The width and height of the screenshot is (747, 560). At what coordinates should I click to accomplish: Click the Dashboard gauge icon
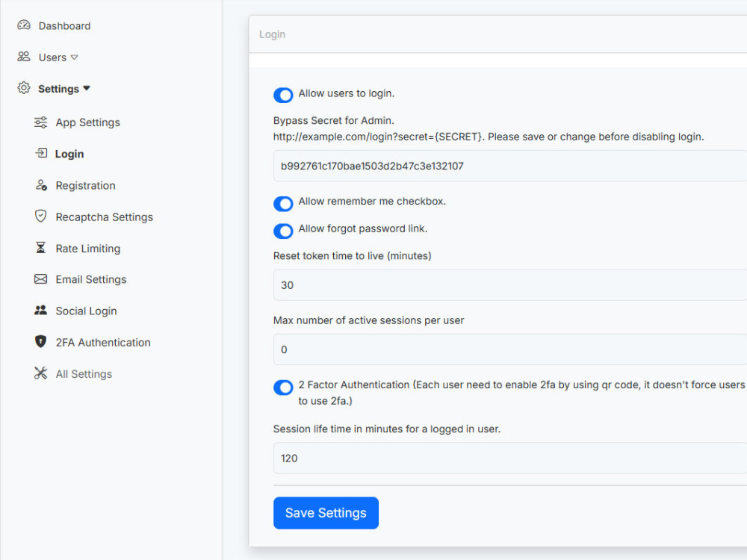24,25
